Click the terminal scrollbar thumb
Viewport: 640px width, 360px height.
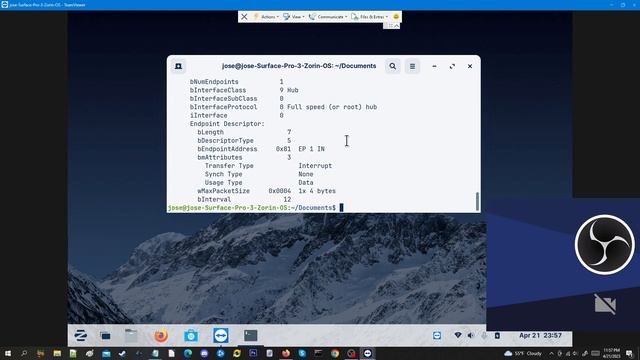tap(477, 201)
